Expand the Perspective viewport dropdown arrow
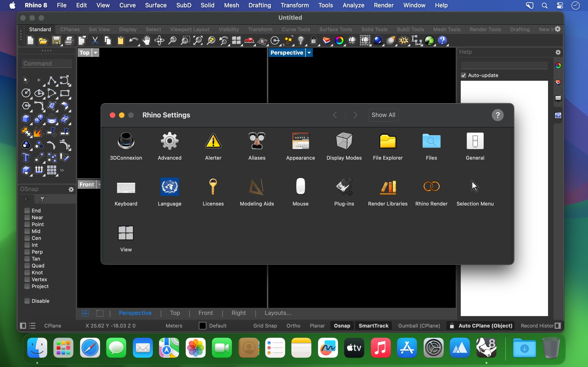Viewport: 588px width, 367px height. (309, 53)
